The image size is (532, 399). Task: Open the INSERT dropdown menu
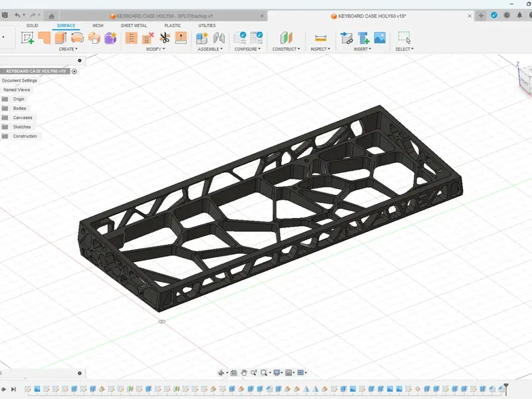[x=362, y=49]
